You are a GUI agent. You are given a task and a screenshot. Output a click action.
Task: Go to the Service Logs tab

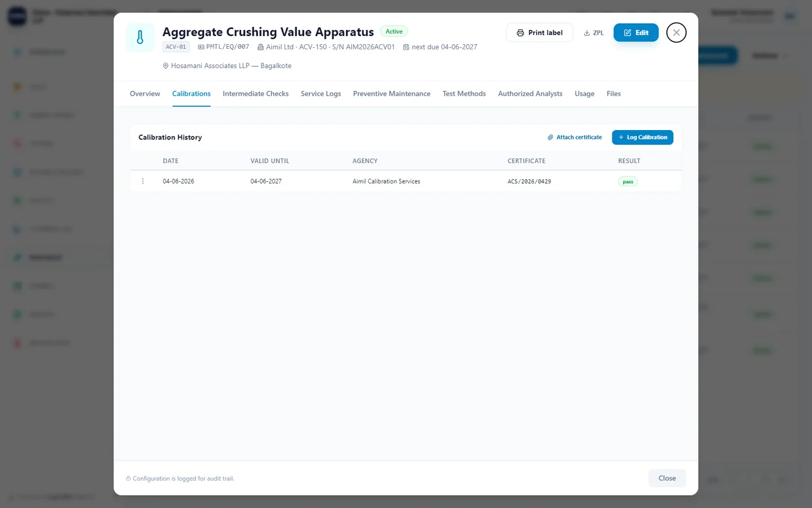[321, 93]
